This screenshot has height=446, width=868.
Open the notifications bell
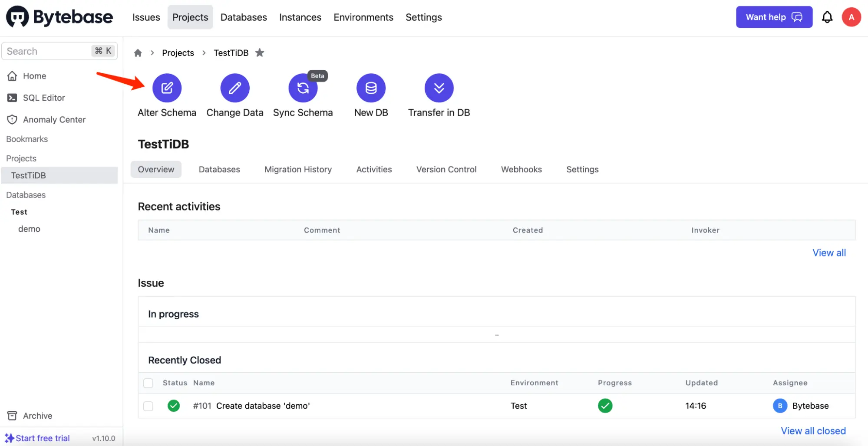coord(827,17)
